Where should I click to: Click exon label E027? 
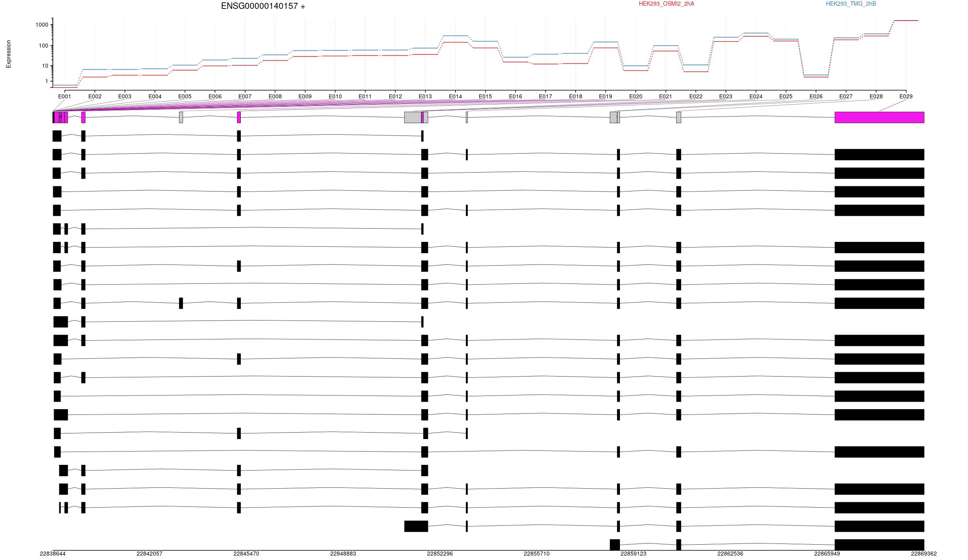pyautogui.click(x=846, y=96)
